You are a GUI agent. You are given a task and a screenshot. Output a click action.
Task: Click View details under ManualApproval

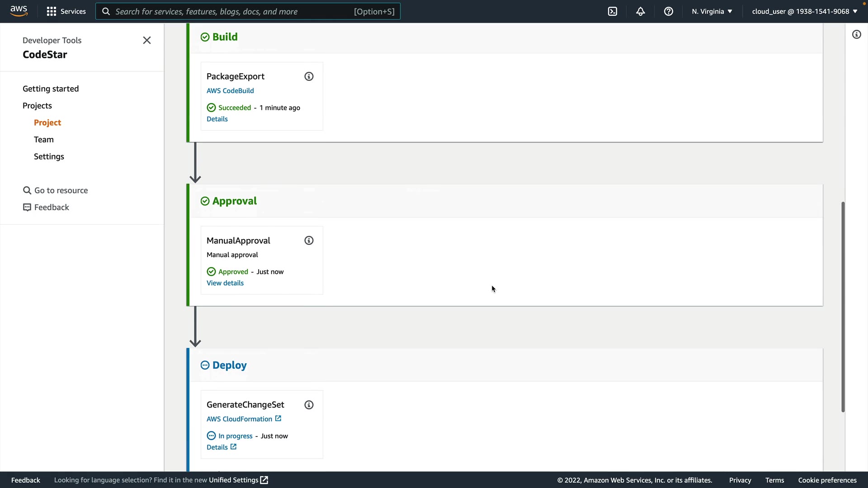pyautogui.click(x=225, y=283)
